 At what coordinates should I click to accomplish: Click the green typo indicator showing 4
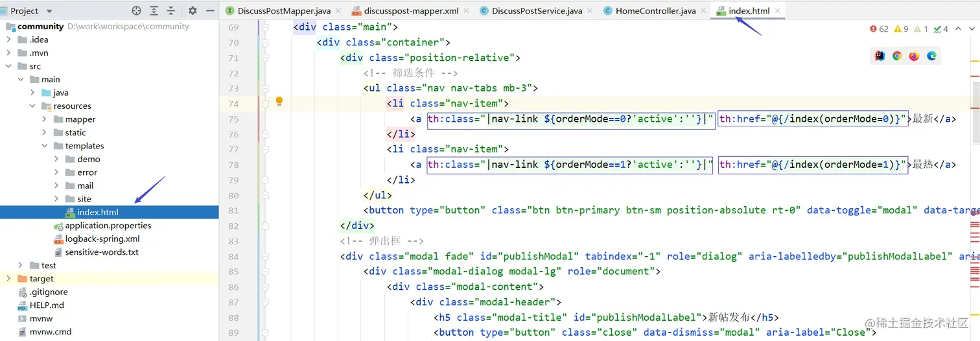tap(941, 29)
